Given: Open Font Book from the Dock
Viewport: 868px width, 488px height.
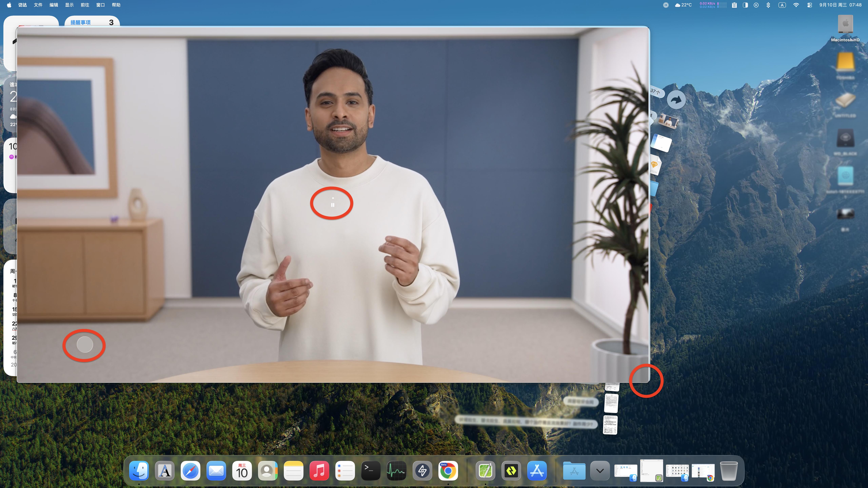Looking at the screenshot, I should [165, 471].
